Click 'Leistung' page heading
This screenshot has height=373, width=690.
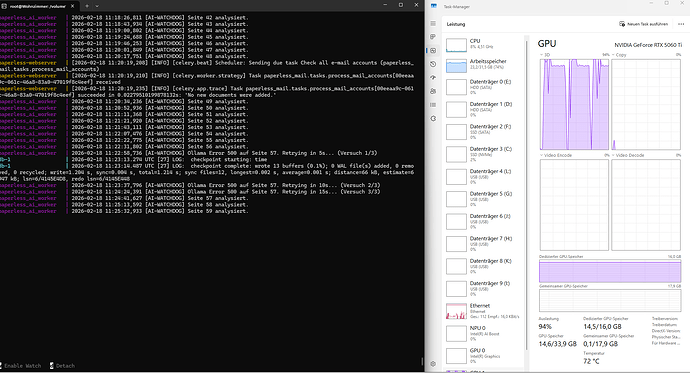[x=456, y=24]
